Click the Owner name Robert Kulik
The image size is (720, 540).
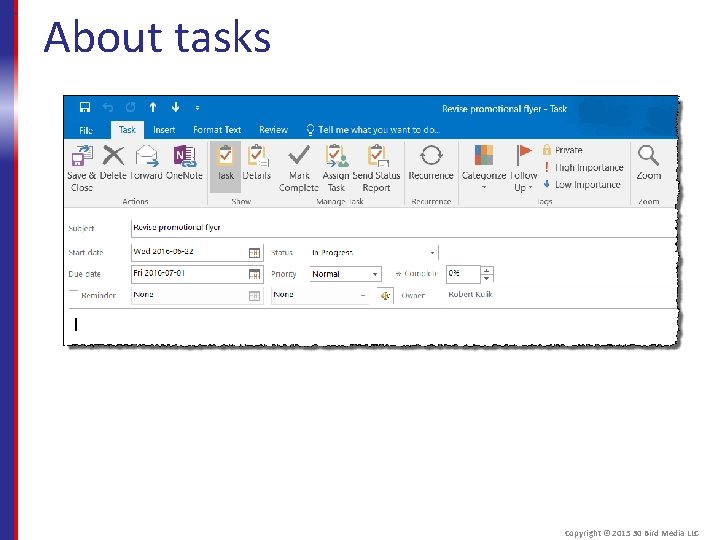470,294
